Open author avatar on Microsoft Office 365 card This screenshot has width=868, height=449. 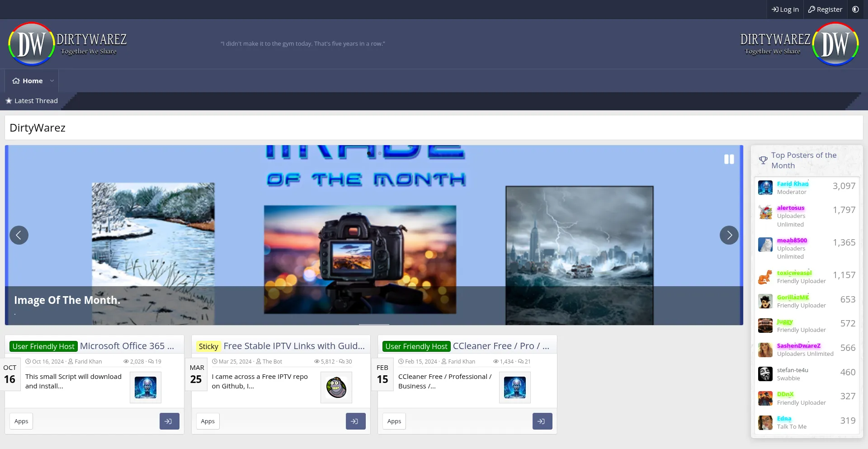pos(146,388)
